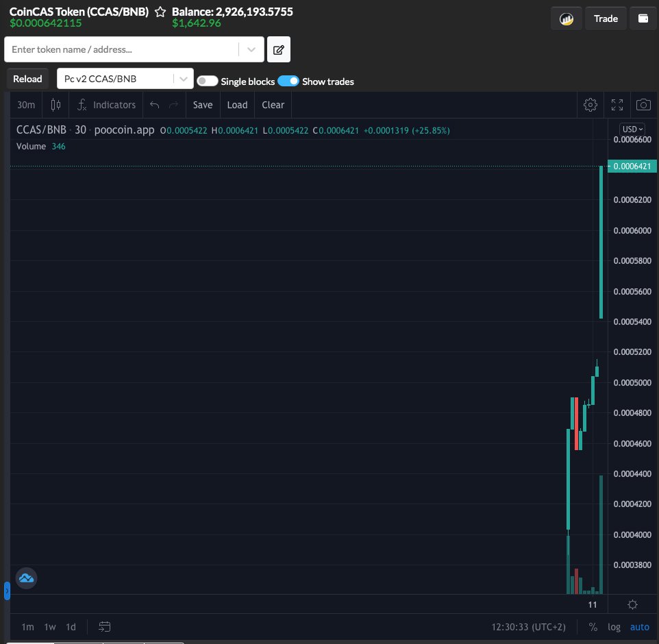Open the USD currency dropdown
This screenshot has height=644, width=659.
pyautogui.click(x=631, y=129)
